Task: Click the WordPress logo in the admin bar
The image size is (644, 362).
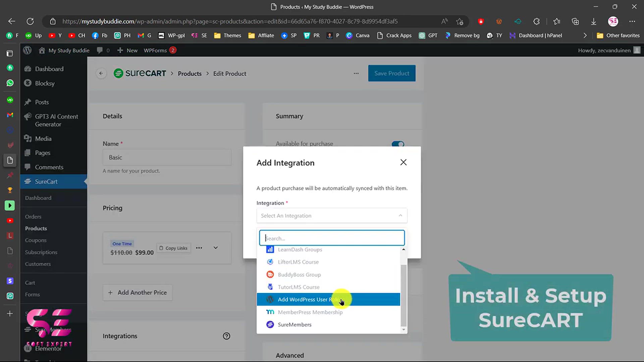Action: [x=27, y=50]
